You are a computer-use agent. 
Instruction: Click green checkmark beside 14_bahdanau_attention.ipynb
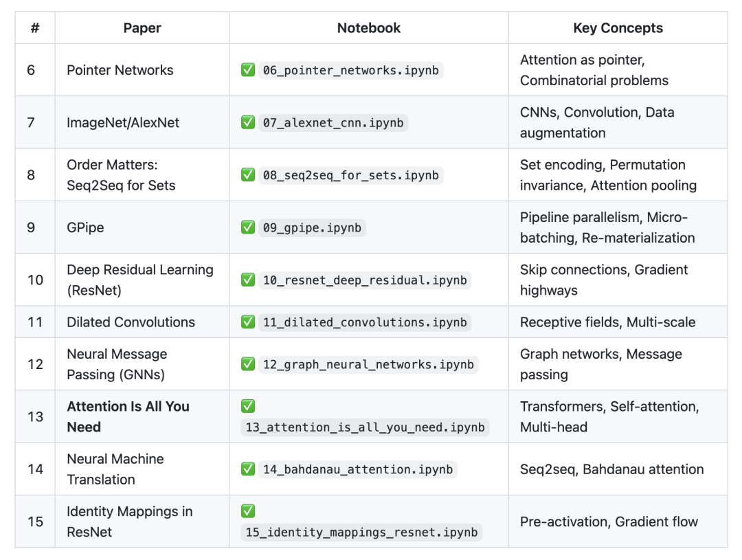[x=248, y=469]
